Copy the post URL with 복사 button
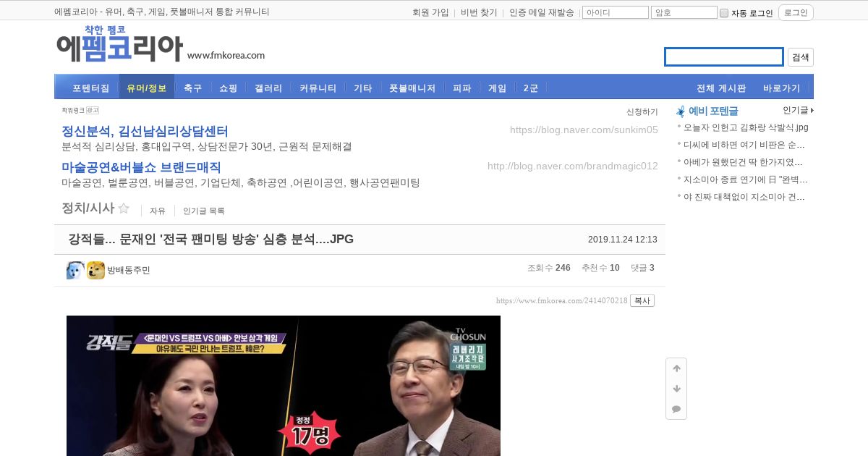This screenshot has height=456, width=868. click(642, 300)
